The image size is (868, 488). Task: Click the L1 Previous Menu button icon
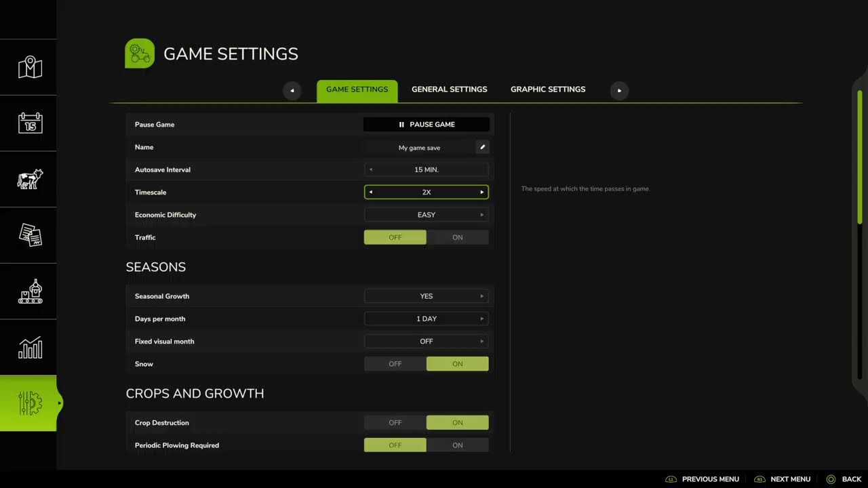pyautogui.click(x=671, y=479)
